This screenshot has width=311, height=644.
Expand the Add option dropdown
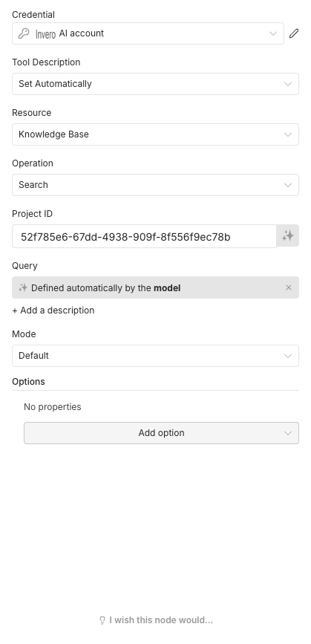pos(161,433)
